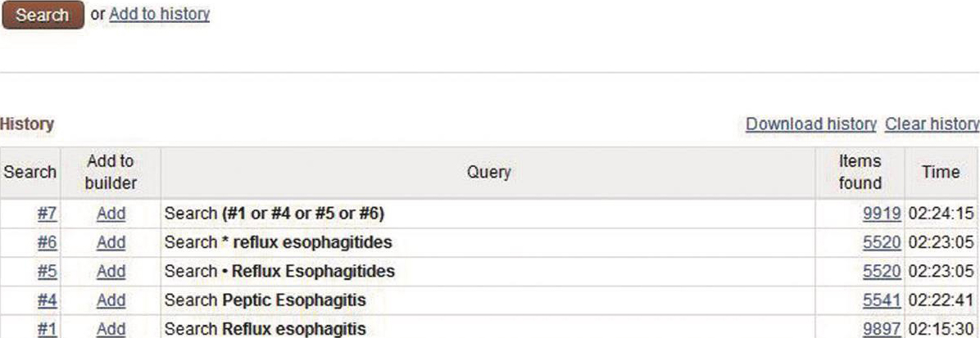This screenshot has height=338, width=980.
Task: View the 9919 items found
Action: coord(882,214)
